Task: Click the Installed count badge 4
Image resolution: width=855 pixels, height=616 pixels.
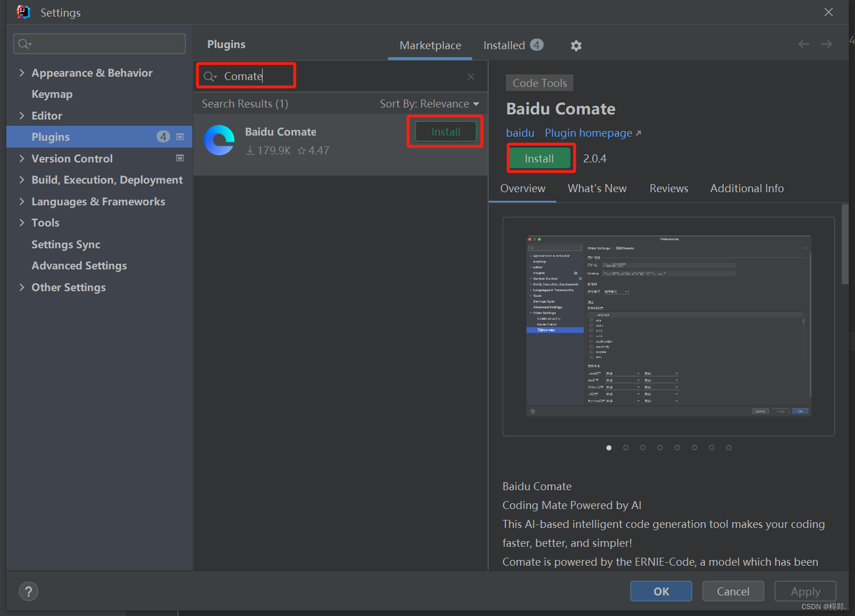Action: coord(537,45)
